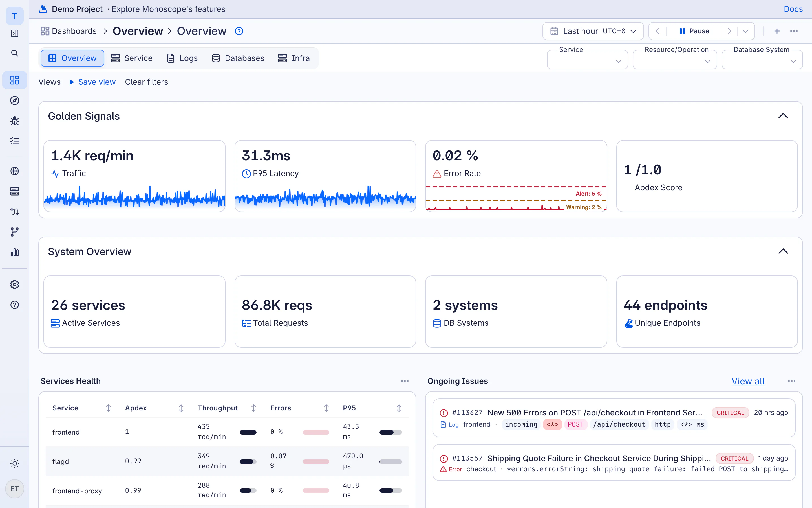812x508 pixels.
Task: Open the help circle icon in sidebar
Action: (14, 305)
